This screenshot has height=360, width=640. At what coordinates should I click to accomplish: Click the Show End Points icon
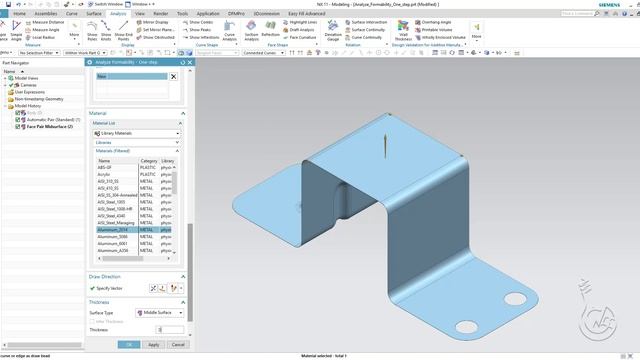(123, 30)
